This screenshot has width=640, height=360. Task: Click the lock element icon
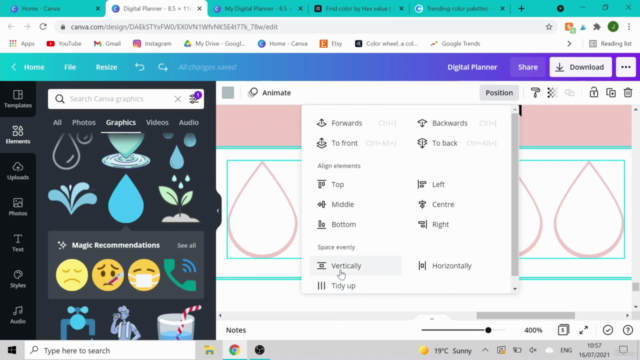pos(593,93)
